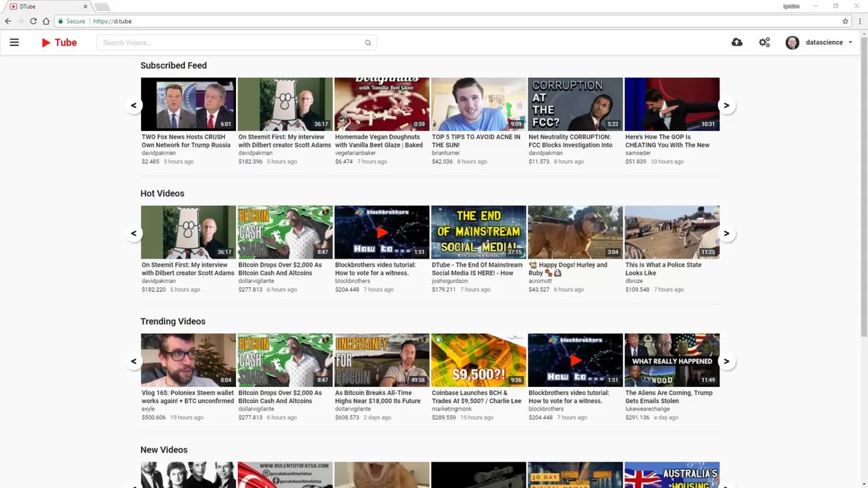Open GOP Is Cheating video thumbnail
Viewport: 868px width, 488px height.
click(672, 104)
